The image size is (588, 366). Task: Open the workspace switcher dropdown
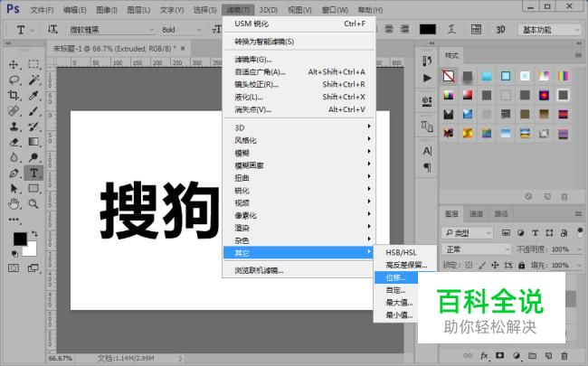(x=550, y=30)
